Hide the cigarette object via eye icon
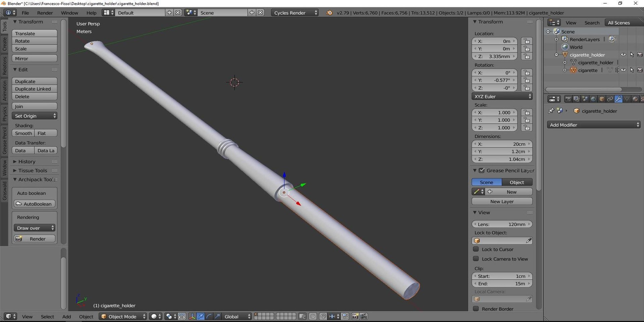This screenshot has width=644, height=322. (623, 70)
